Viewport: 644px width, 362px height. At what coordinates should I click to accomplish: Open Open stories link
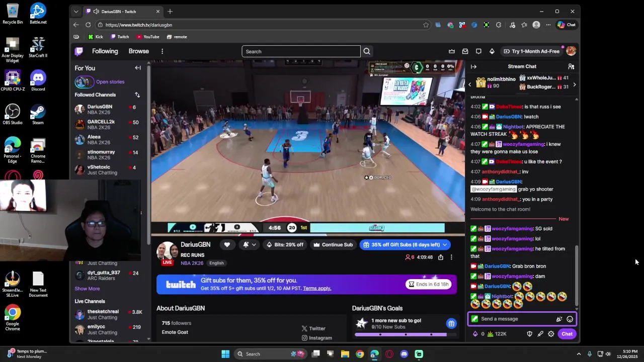110,82
